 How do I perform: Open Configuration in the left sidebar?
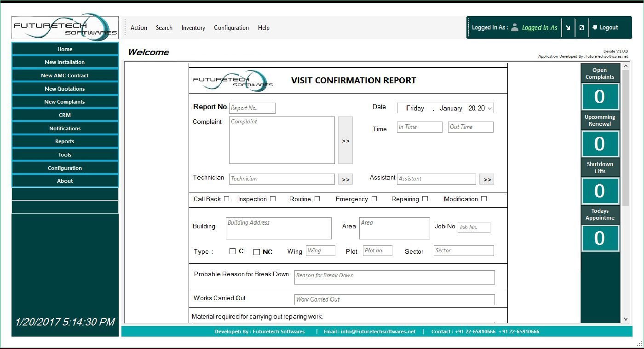tap(65, 168)
